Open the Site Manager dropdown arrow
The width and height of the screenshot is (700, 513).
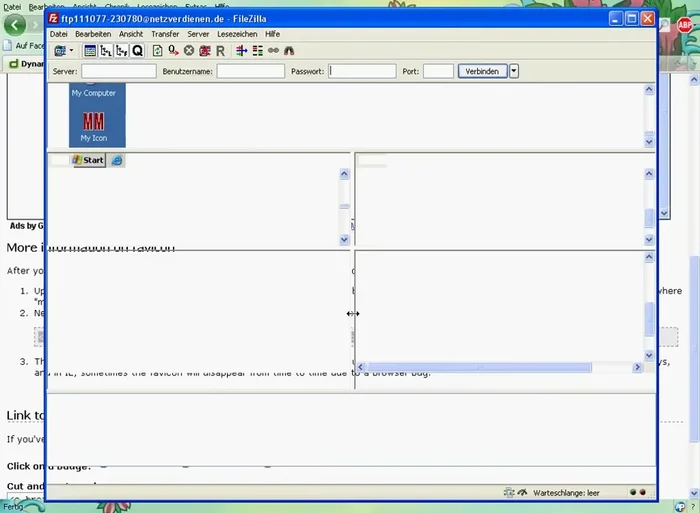click(71, 50)
